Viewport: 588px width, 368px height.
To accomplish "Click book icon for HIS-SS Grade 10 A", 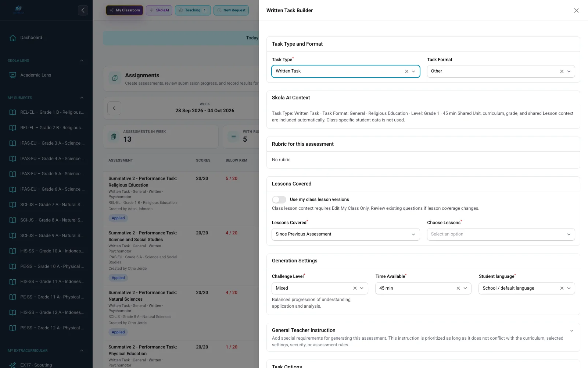I will [x=12, y=251].
